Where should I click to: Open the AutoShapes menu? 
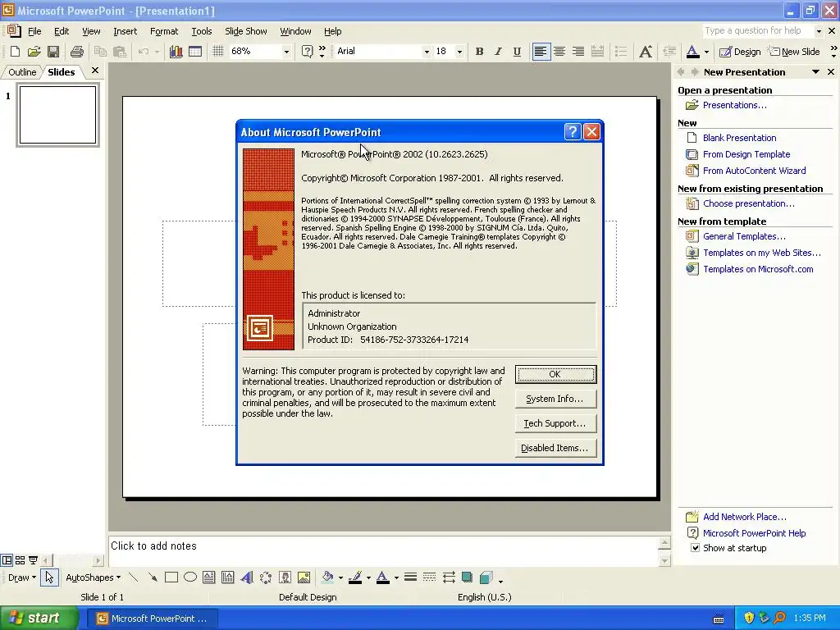click(93, 577)
